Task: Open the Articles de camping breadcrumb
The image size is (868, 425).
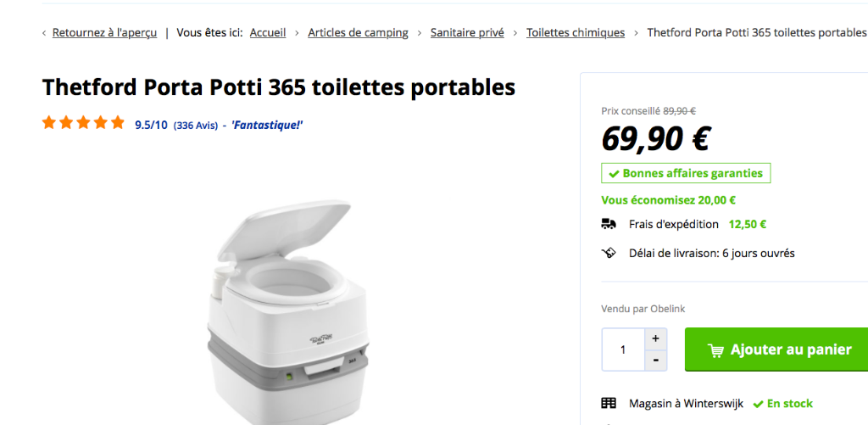Action: [x=358, y=33]
